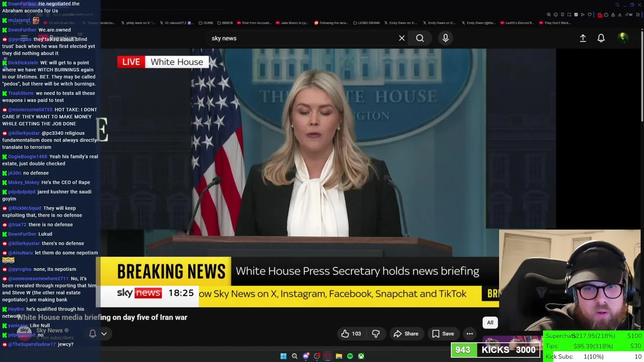Bookmark this page with the heart icon

click(590, 15)
